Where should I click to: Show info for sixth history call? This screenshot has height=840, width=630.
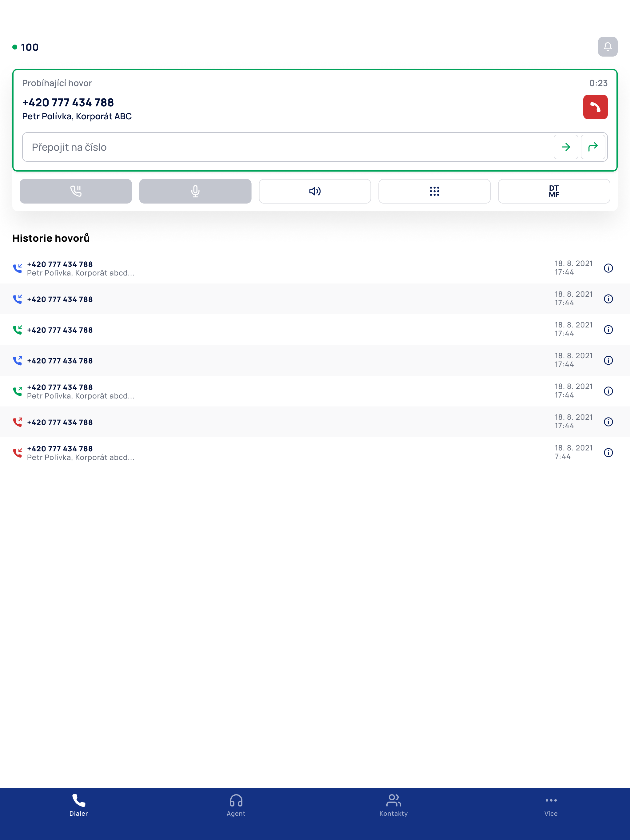point(608,422)
